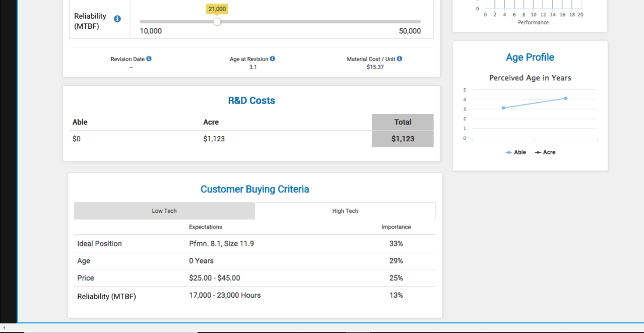Select the Ideal Position criteria row

(x=254, y=244)
